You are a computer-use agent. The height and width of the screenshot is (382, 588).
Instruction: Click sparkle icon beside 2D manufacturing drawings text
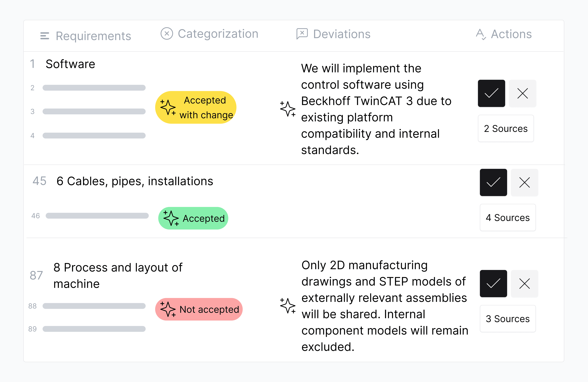point(288,306)
